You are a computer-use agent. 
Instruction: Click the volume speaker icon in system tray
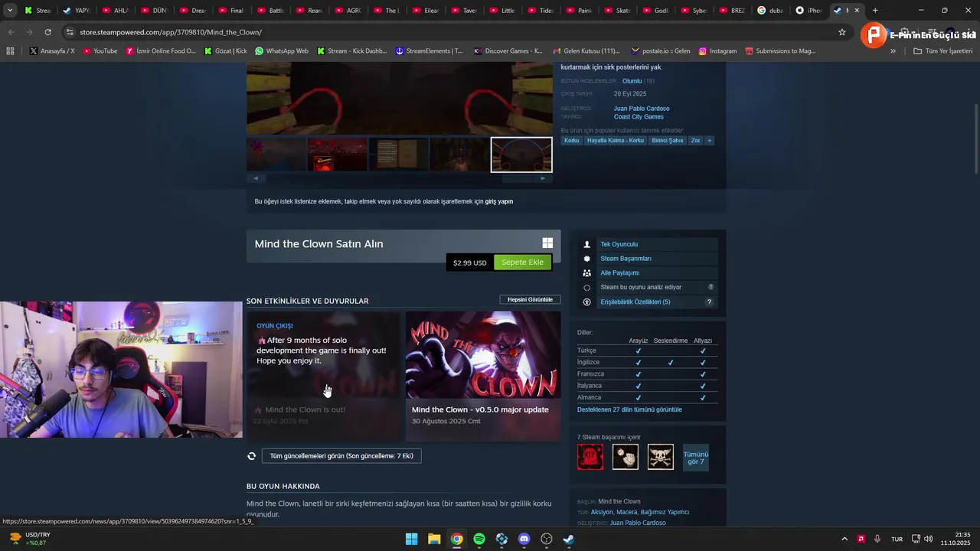(929, 539)
